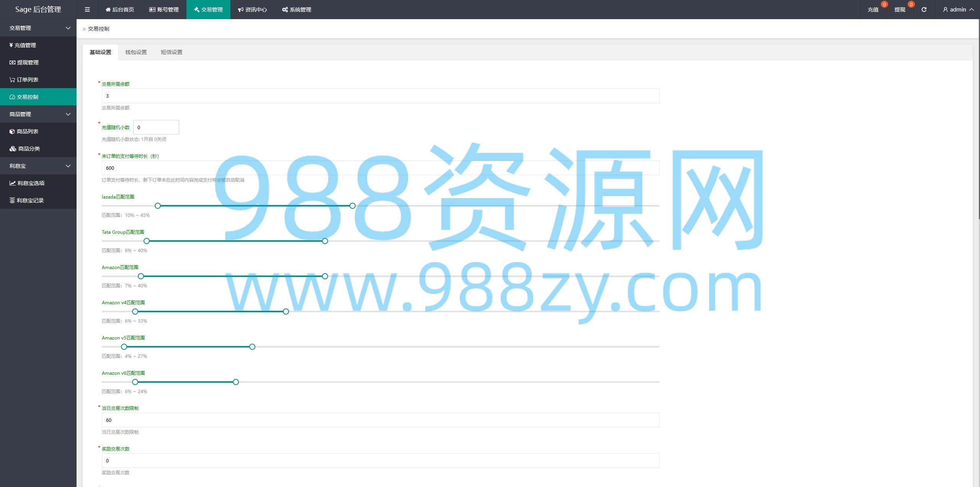
Task: Open 提现管理 from the sidebar
Action: (27, 62)
